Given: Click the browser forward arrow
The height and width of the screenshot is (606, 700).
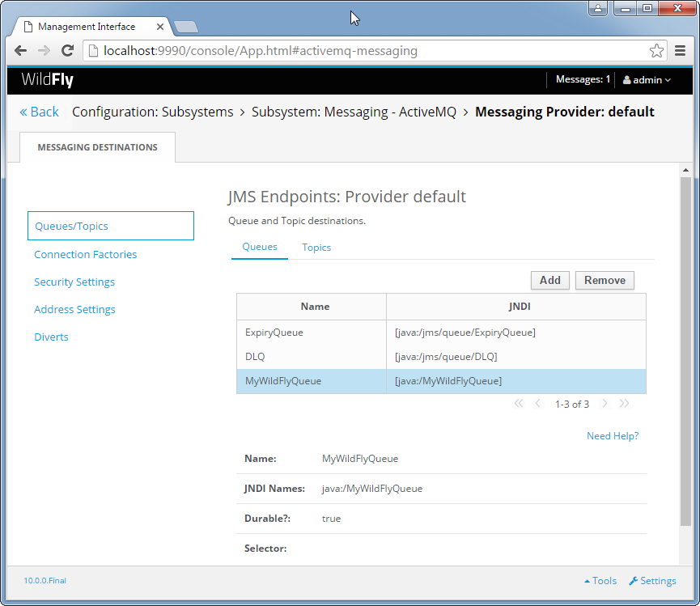Looking at the screenshot, I should [44, 50].
